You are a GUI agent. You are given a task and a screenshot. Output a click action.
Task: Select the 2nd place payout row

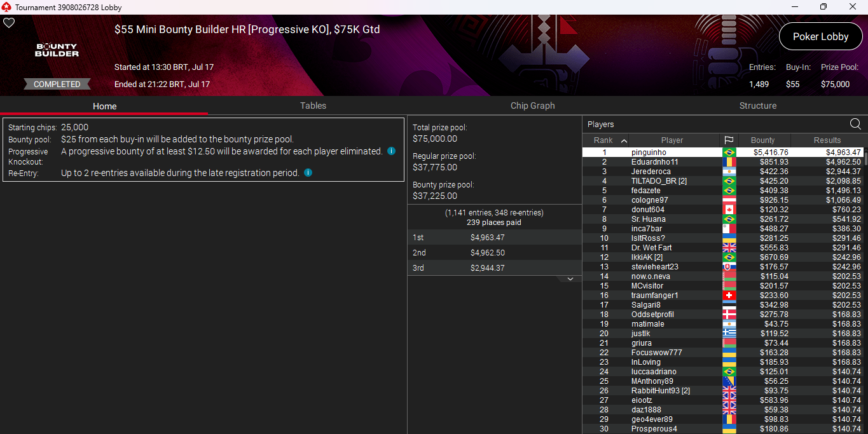tap(494, 252)
